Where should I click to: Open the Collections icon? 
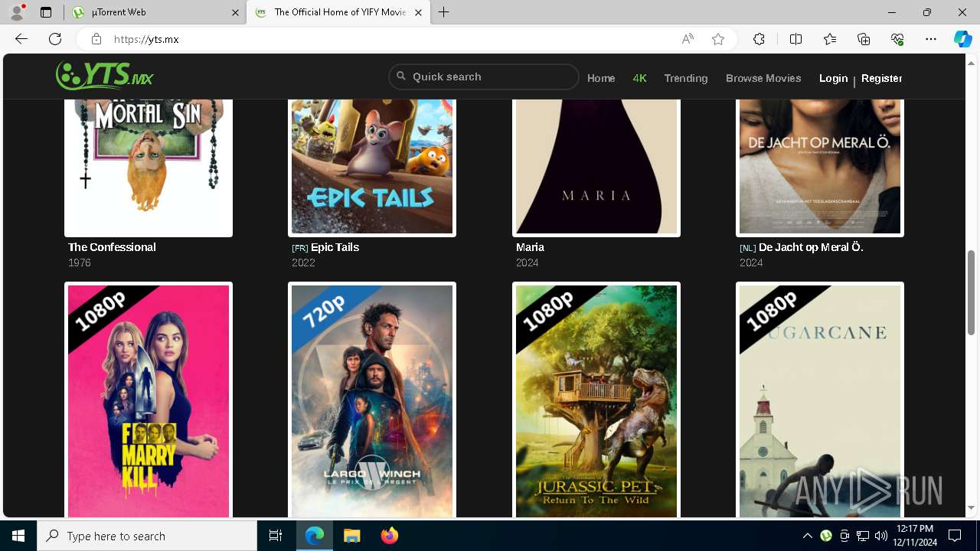coord(864,39)
